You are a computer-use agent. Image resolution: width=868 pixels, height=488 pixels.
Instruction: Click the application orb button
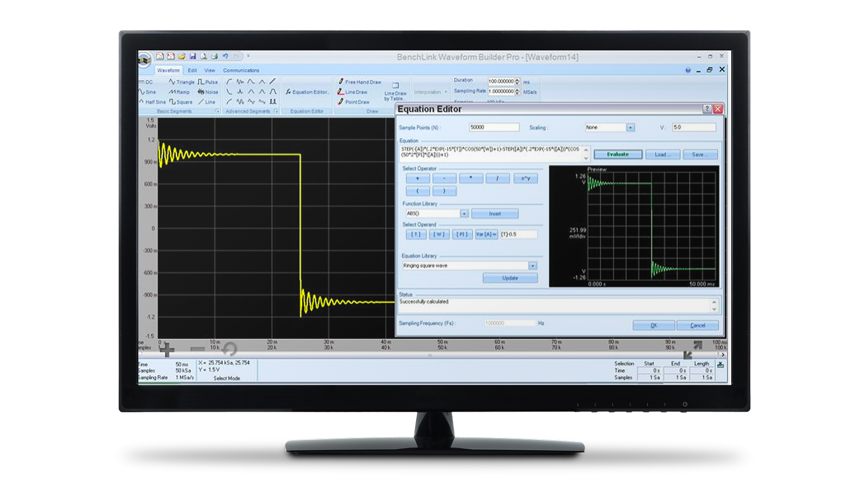[144, 60]
